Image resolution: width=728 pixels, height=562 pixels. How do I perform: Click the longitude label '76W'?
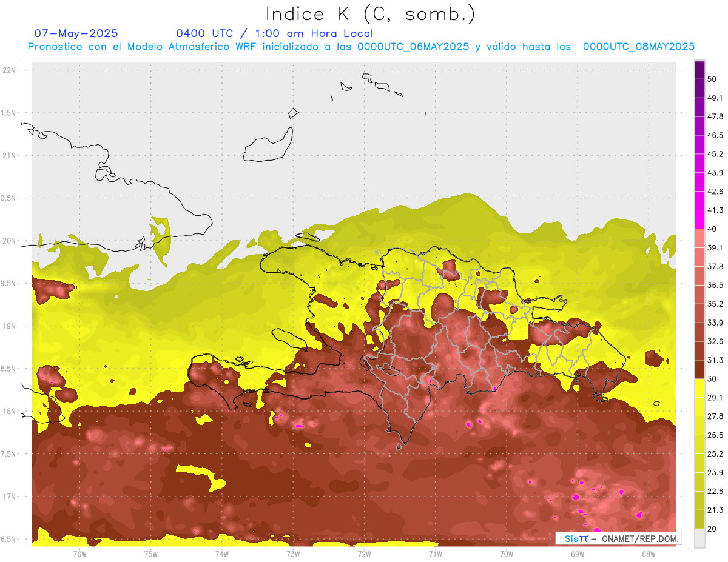tap(79, 554)
